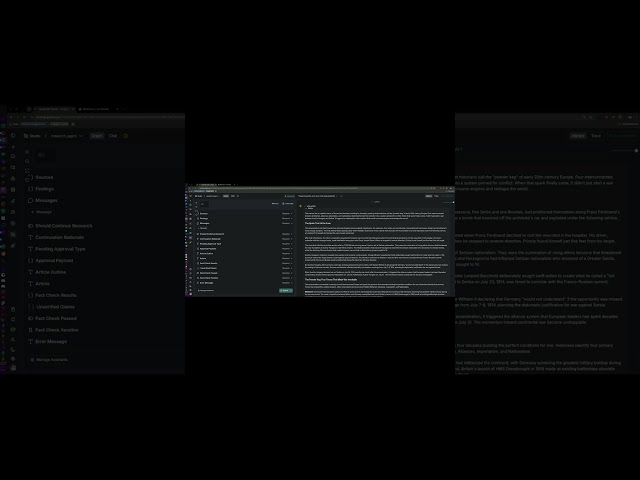Select the Continuation Rationale field
Image resolution: width=640 pixels, height=480 pixels.
point(244,239)
